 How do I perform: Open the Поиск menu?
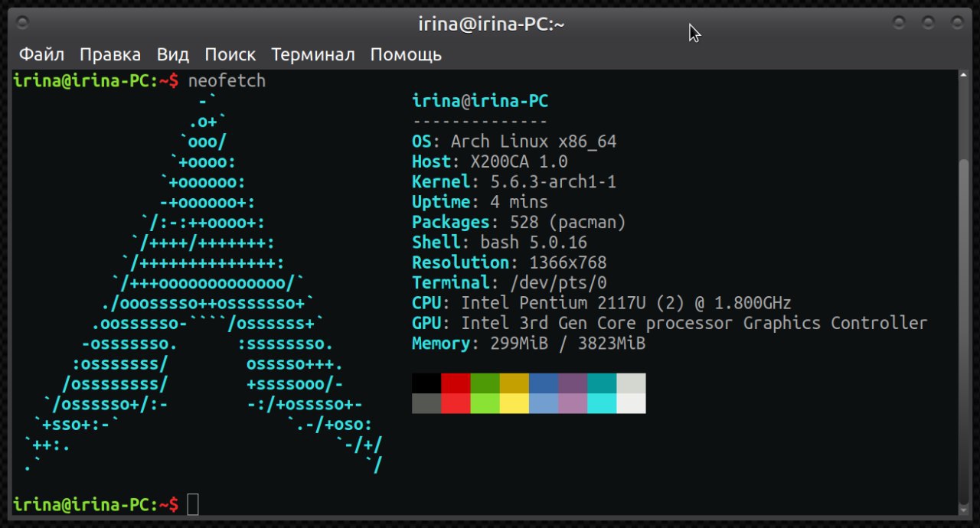click(230, 55)
